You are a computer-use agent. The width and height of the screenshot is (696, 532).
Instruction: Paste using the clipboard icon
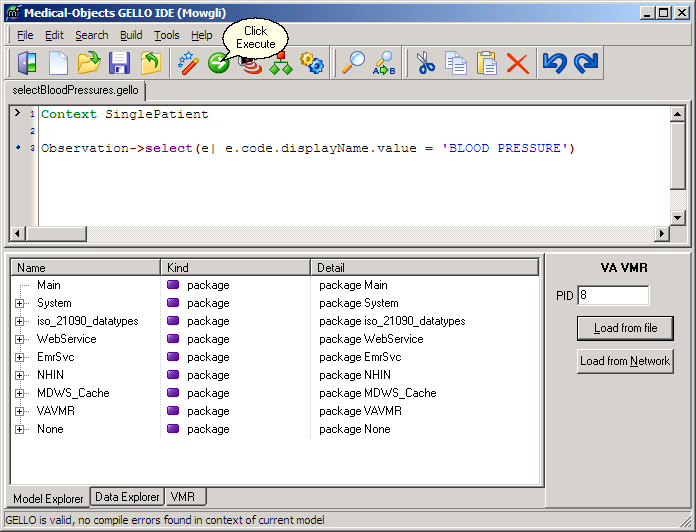pyautogui.click(x=486, y=63)
